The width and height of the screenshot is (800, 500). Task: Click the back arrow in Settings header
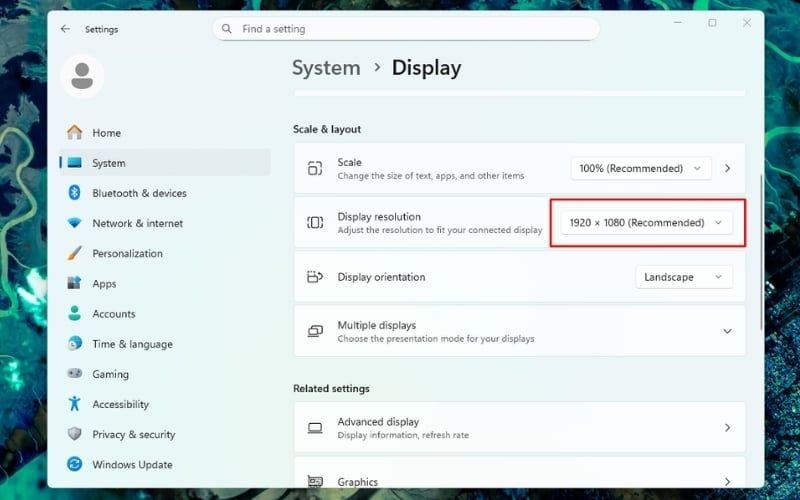click(x=65, y=29)
